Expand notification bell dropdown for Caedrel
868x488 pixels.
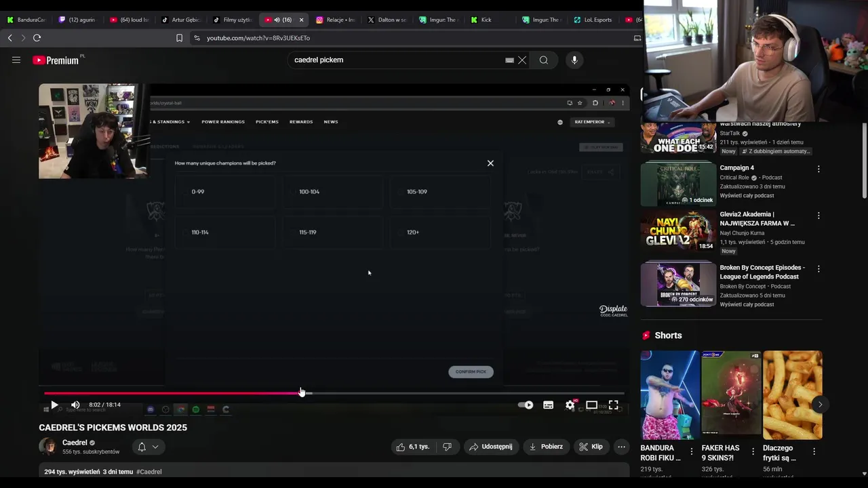coord(148,447)
